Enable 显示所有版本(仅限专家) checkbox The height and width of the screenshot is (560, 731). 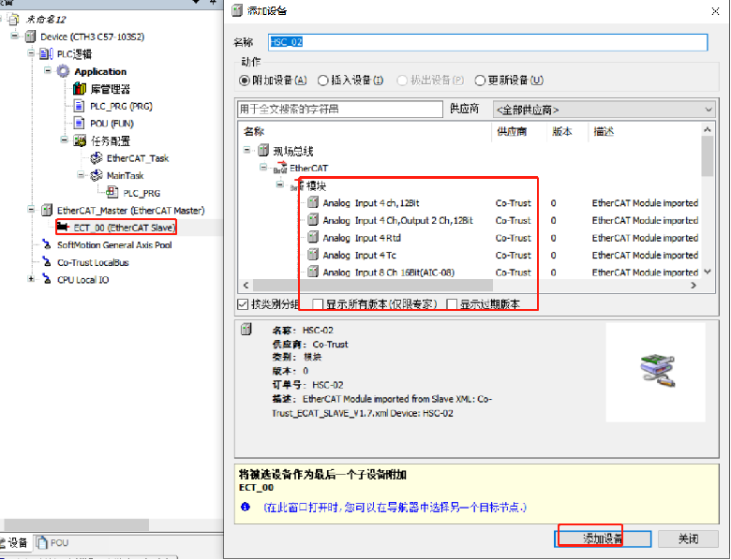[318, 304]
